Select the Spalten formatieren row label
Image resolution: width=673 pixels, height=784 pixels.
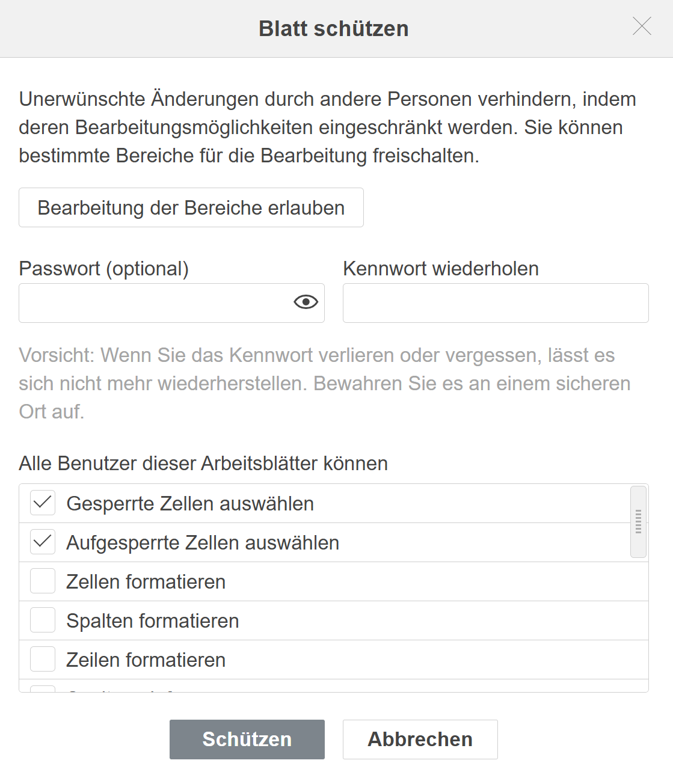pos(153,620)
